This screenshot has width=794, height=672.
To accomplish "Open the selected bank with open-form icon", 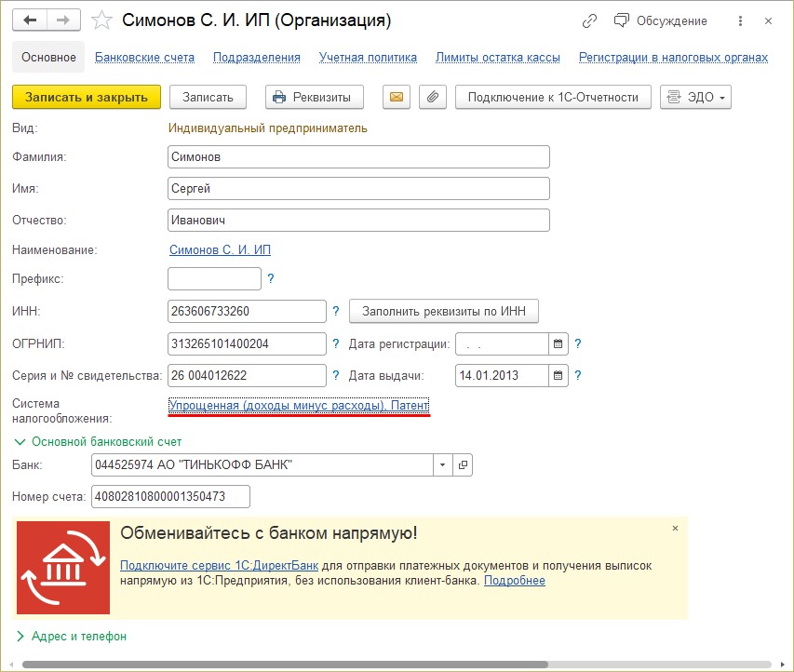I will (463, 464).
